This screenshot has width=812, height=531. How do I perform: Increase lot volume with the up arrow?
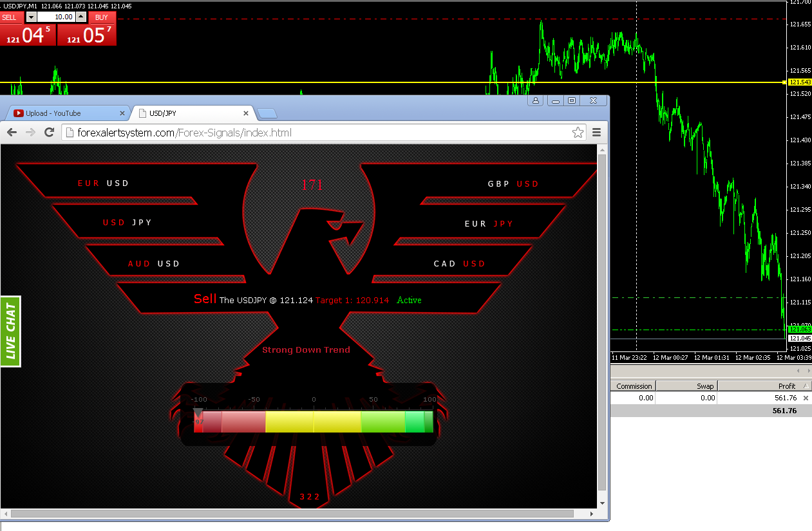[80, 17]
